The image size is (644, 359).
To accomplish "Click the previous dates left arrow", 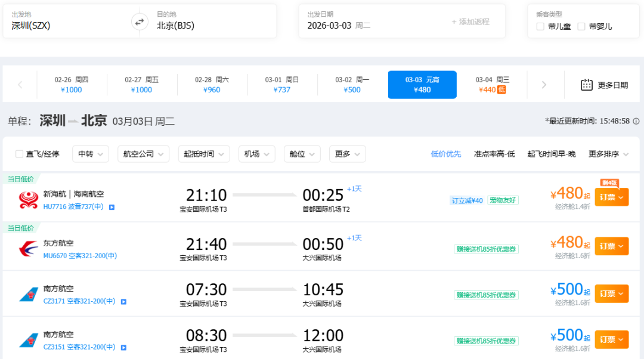I will 20,85.
